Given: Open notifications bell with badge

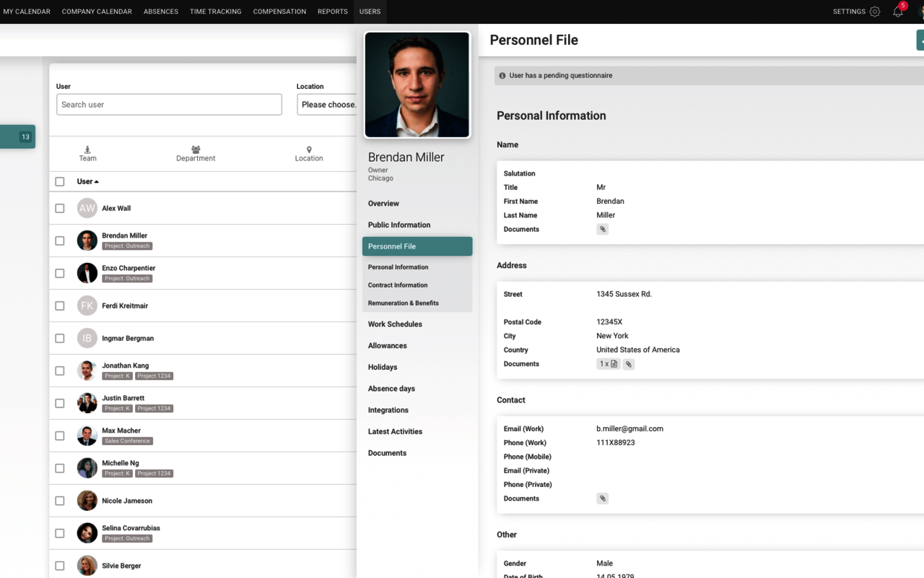Looking at the screenshot, I should 899,11.
